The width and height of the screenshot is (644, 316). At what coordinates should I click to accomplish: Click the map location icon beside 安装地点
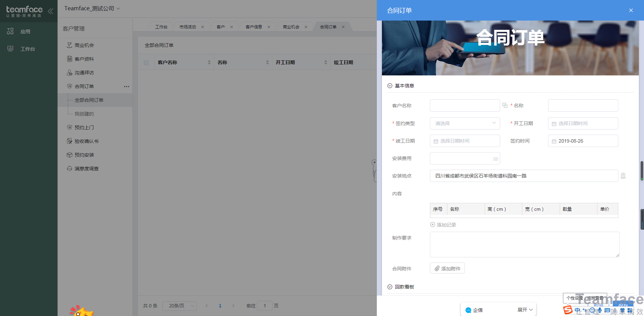(623, 175)
